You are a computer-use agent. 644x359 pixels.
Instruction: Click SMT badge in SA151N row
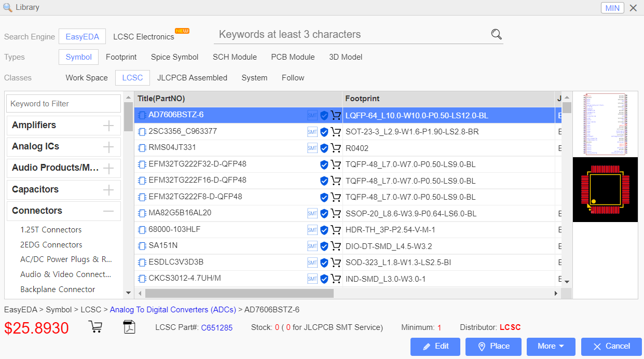coord(312,246)
